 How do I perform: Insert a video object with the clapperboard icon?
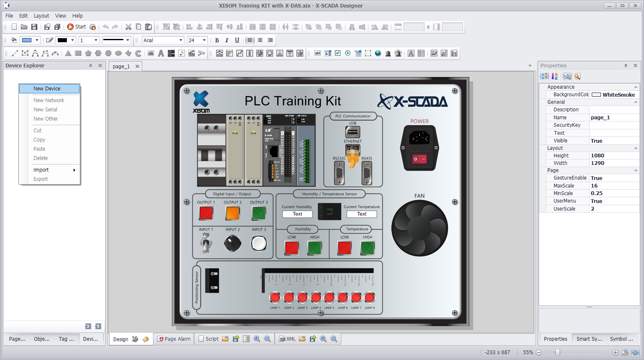click(192, 53)
